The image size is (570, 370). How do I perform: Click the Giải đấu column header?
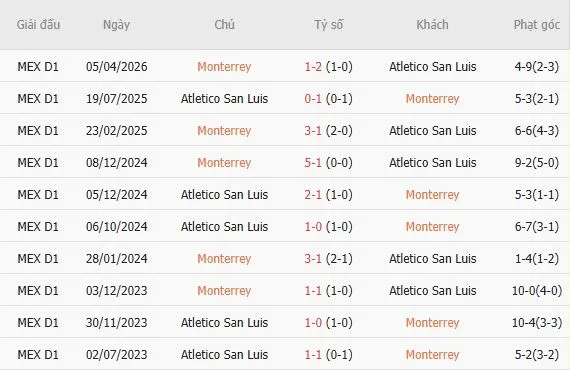coord(38,25)
